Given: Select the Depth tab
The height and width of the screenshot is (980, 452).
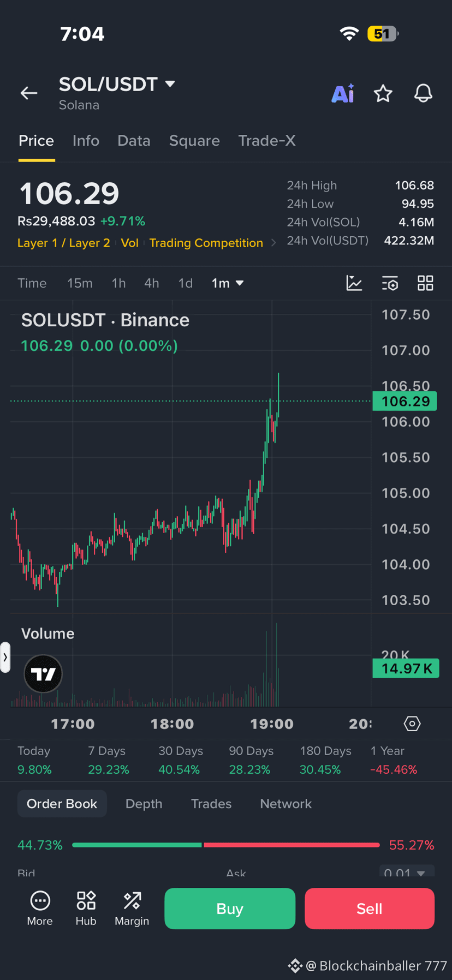Looking at the screenshot, I should [144, 804].
